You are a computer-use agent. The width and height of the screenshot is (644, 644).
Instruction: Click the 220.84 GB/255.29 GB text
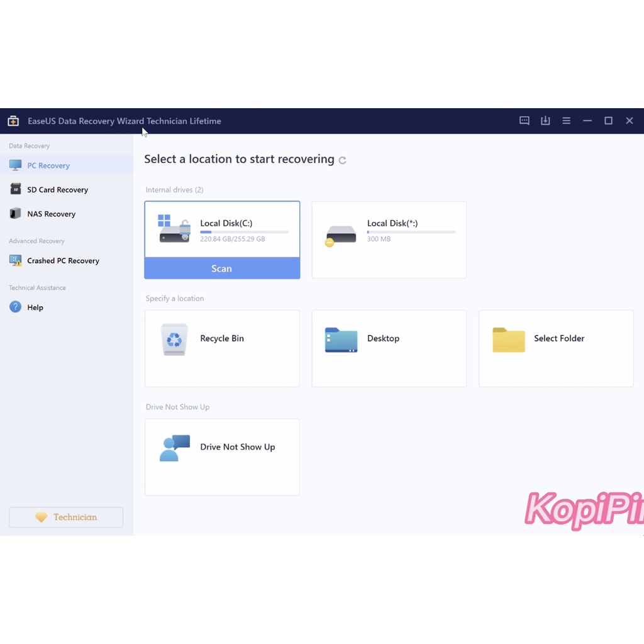pos(233,239)
